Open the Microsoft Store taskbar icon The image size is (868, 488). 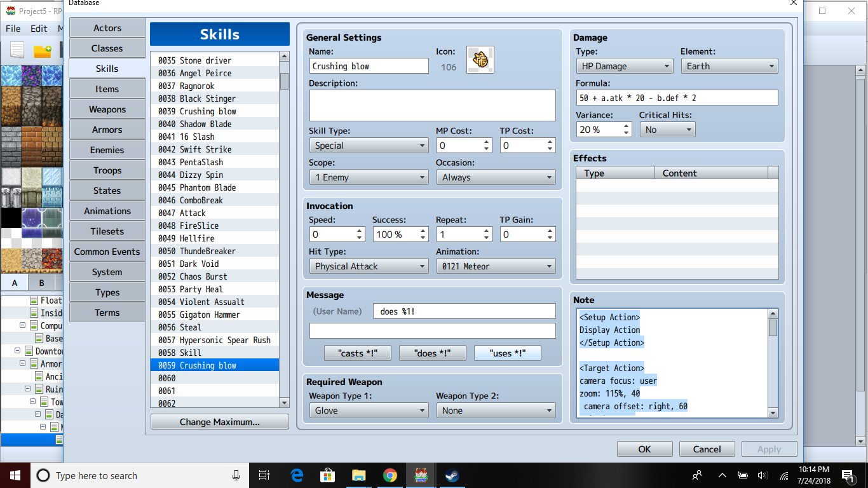coord(328,475)
